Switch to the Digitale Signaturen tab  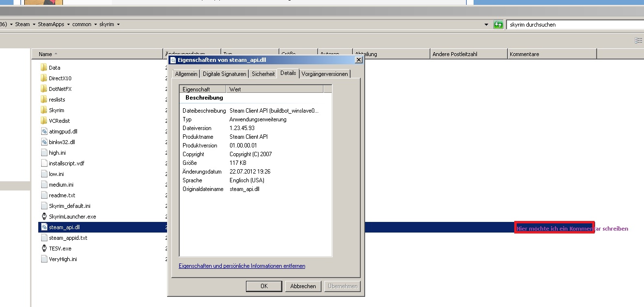pyautogui.click(x=224, y=74)
